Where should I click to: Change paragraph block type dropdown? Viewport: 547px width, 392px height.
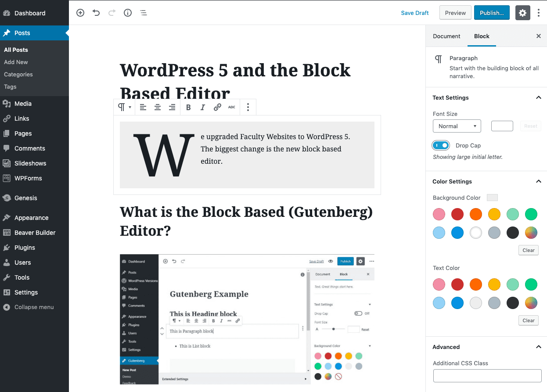pyautogui.click(x=124, y=107)
